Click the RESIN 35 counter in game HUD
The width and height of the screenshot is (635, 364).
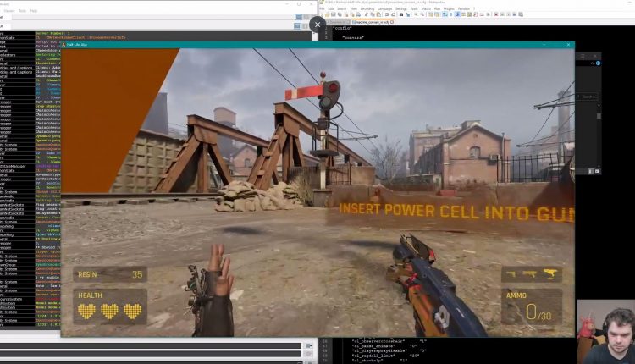(110, 274)
